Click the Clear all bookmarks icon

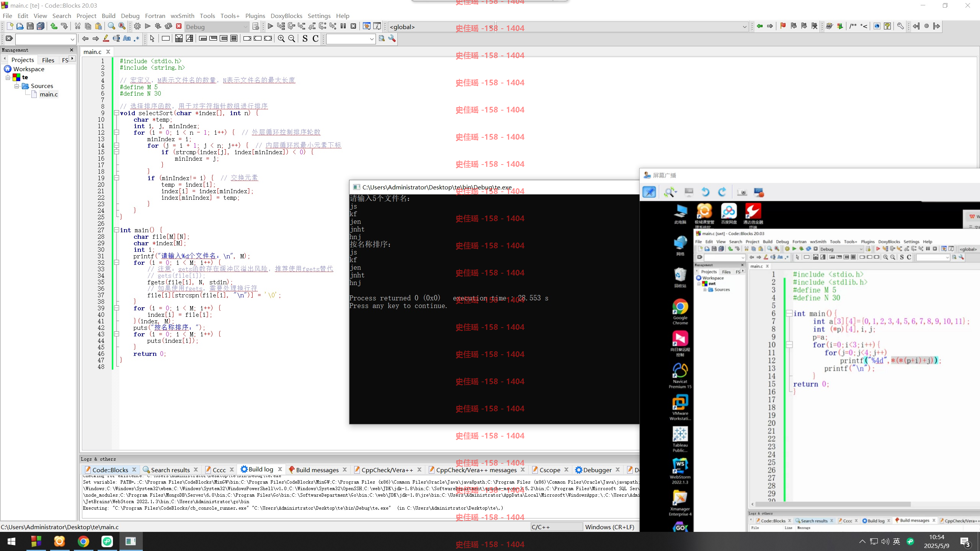point(814,26)
